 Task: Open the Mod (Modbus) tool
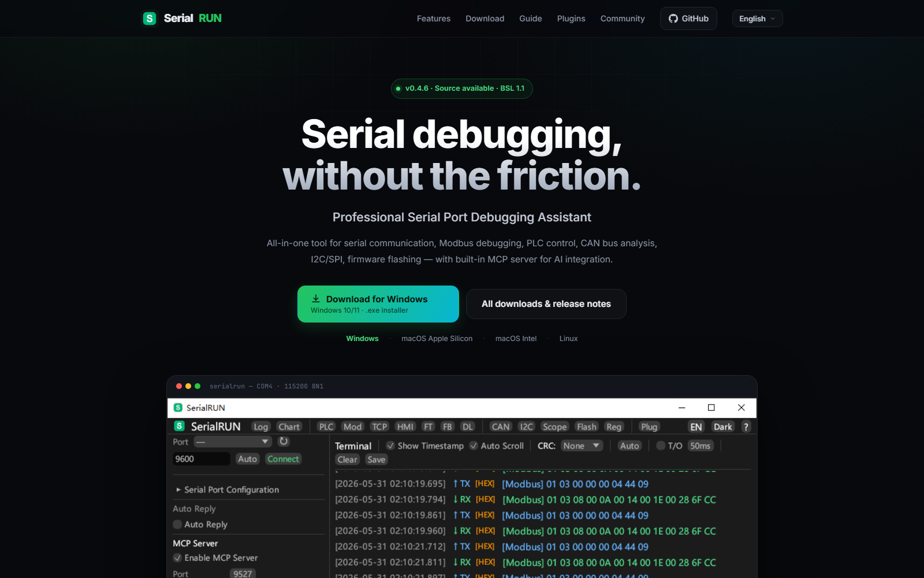pos(353,427)
